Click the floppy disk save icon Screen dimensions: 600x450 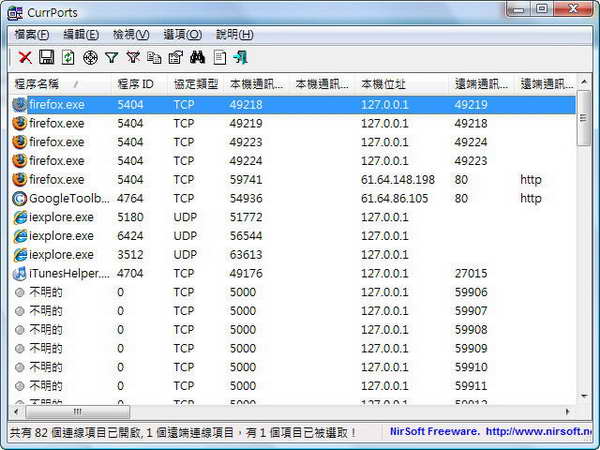tap(46, 58)
